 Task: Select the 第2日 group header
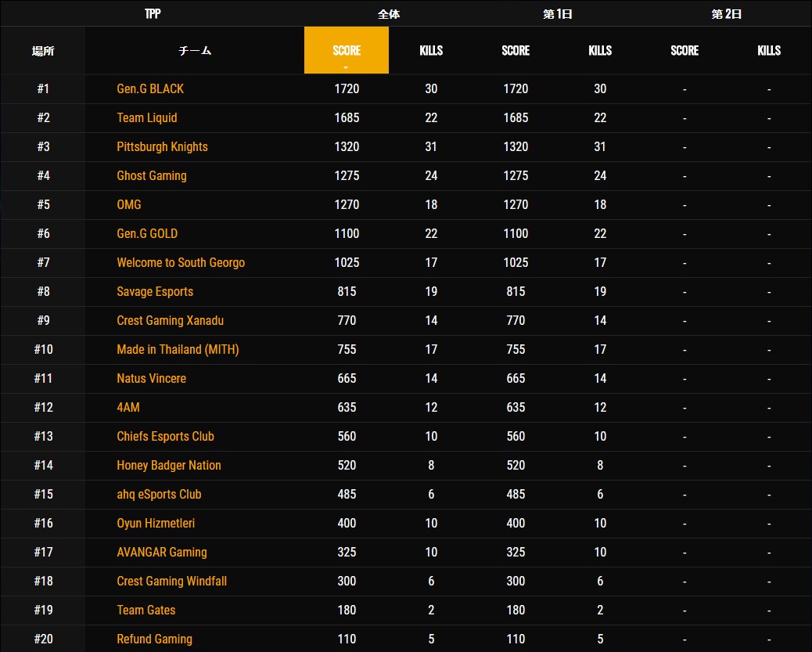click(726, 14)
